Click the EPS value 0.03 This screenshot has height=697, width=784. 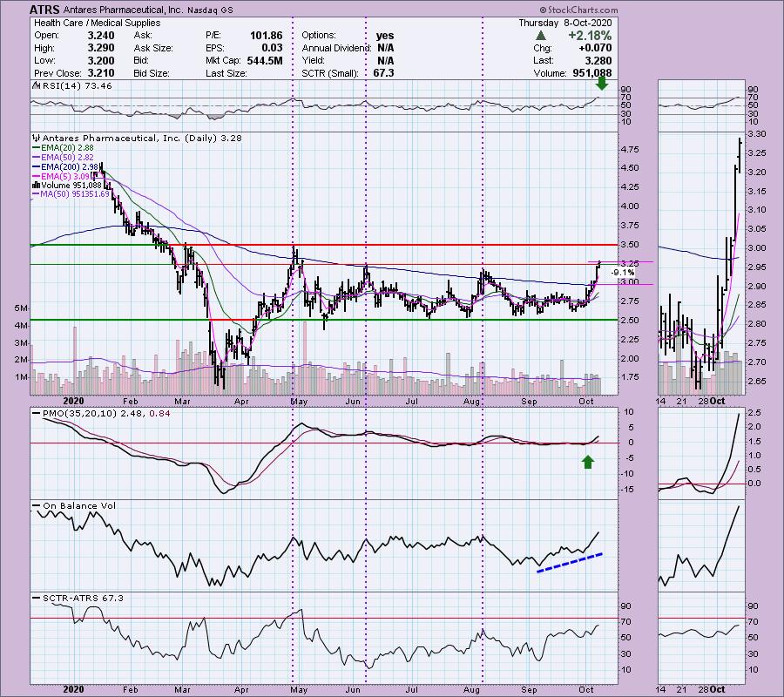pyautogui.click(x=272, y=48)
